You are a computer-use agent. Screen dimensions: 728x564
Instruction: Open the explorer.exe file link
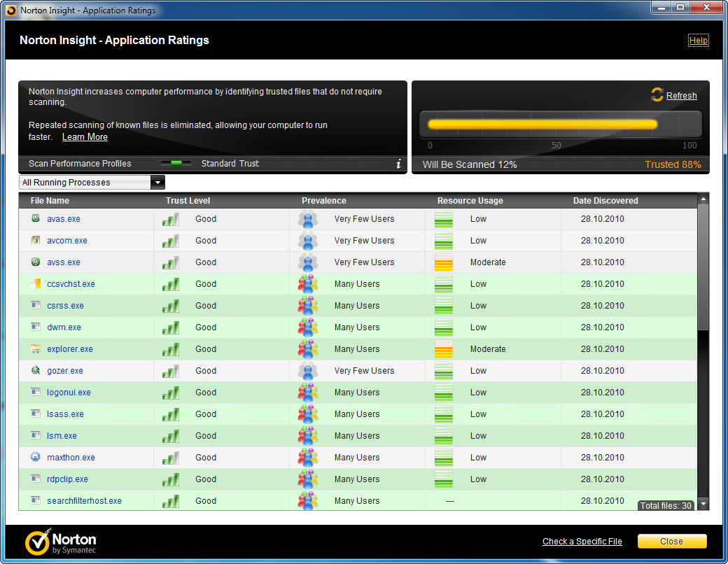70,349
